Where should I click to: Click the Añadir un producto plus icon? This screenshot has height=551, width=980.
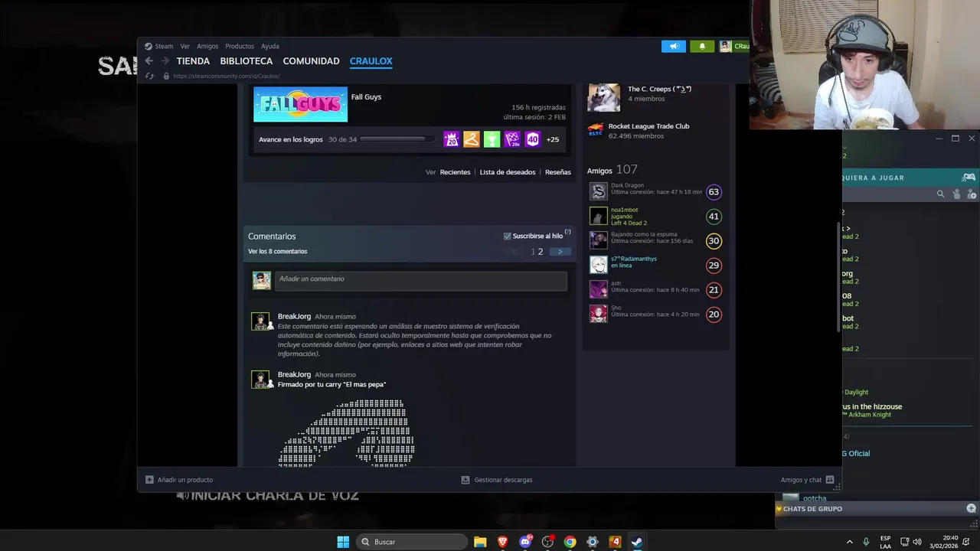coord(149,480)
